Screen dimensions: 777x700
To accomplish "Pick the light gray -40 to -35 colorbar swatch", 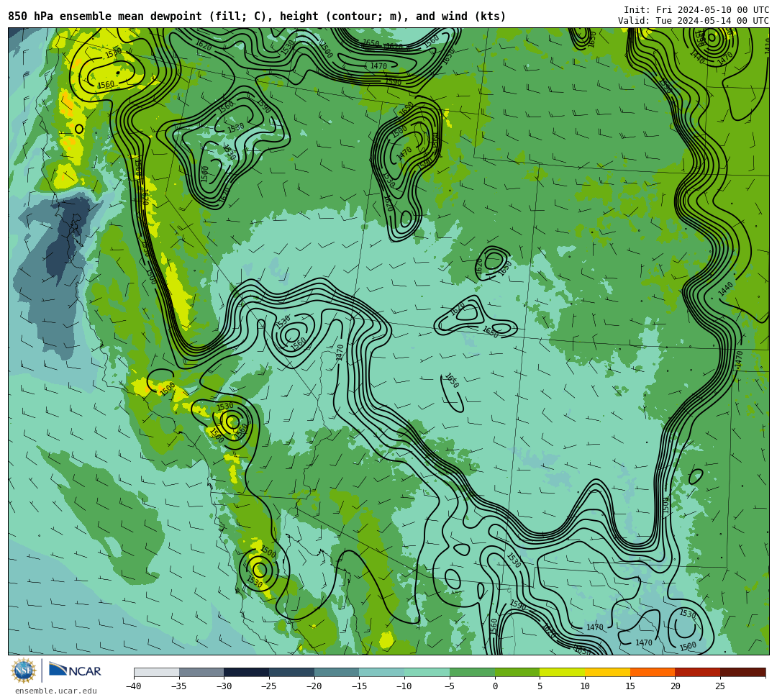I will pyautogui.click(x=157, y=672).
